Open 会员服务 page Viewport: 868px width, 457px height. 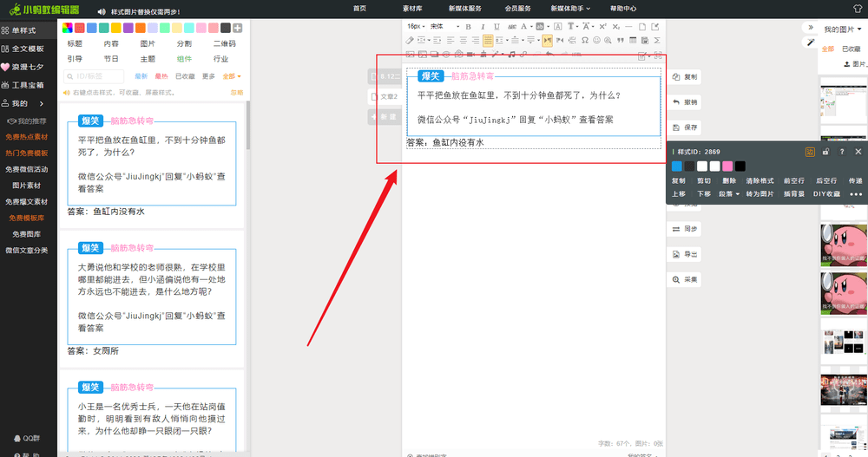pyautogui.click(x=517, y=9)
